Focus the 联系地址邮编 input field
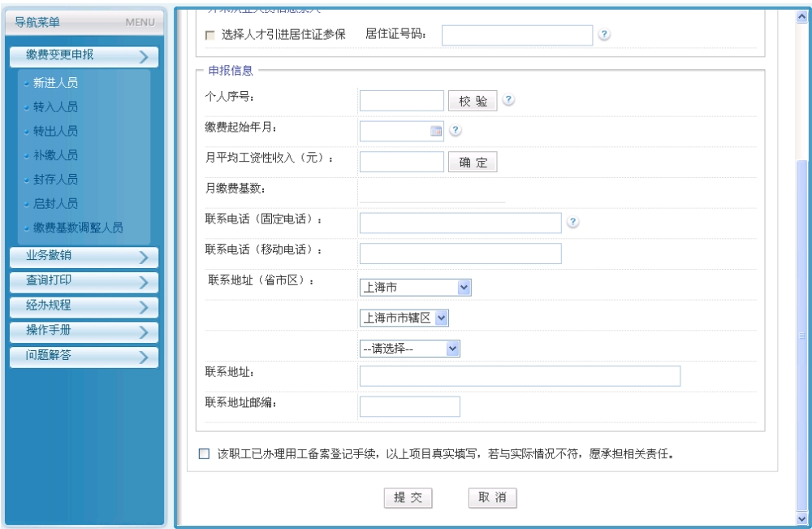 pos(409,407)
